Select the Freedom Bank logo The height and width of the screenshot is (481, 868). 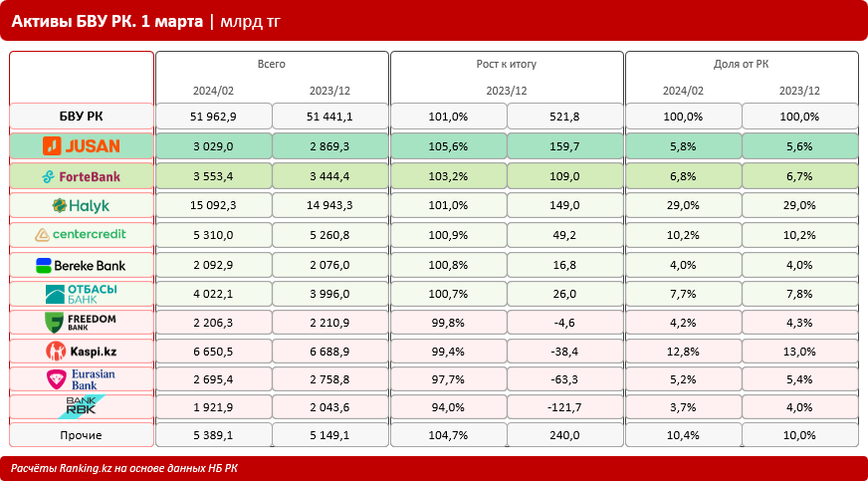coord(82,323)
